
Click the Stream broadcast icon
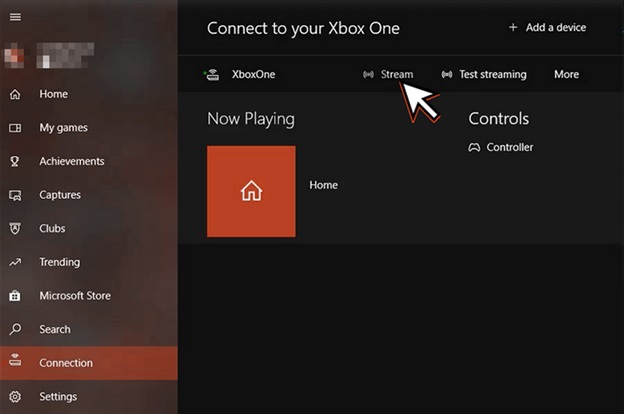pos(369,74)
